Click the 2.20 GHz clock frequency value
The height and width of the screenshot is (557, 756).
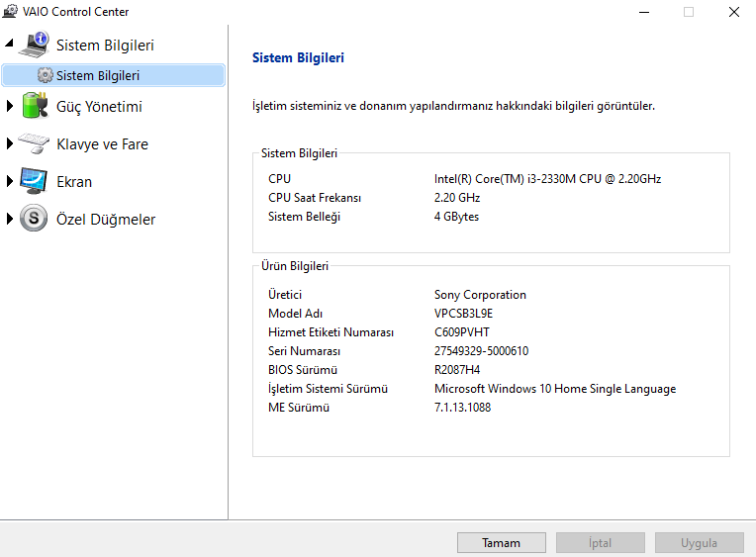457,198
